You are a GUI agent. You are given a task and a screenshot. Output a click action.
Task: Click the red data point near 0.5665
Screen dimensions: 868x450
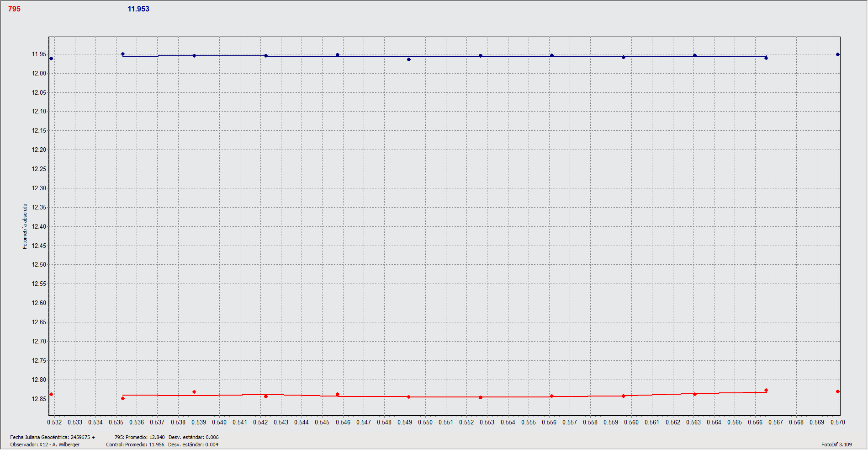click(766, 390)
